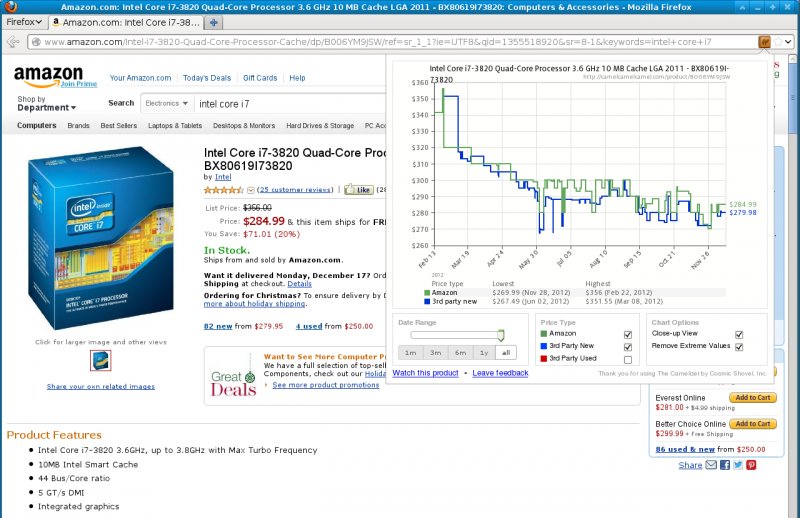Open the Firefox menu button
Image resolution: width=800 pixels, height=518 pixels.
pyautogui.click(x=23, y=22)
